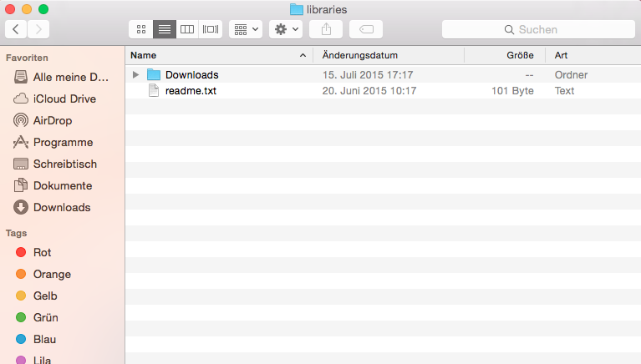This screenshot has width=641, height=364.
Task: Click the AirDrop radar icon
Action: (x=21, y=120)
